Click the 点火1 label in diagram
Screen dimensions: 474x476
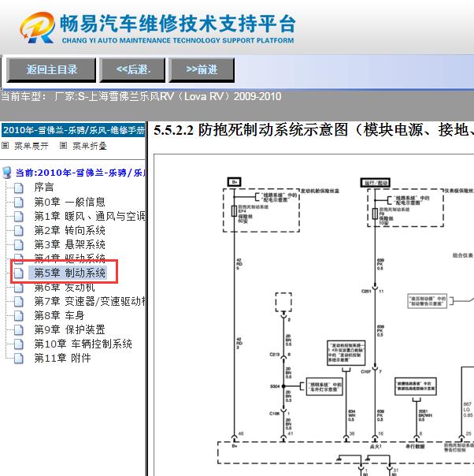[376, 447]
